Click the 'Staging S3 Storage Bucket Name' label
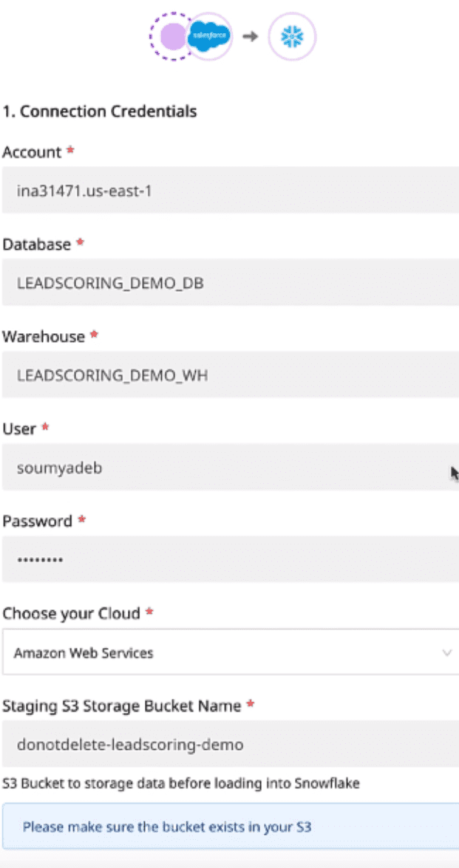 click(x=122, y=705)
